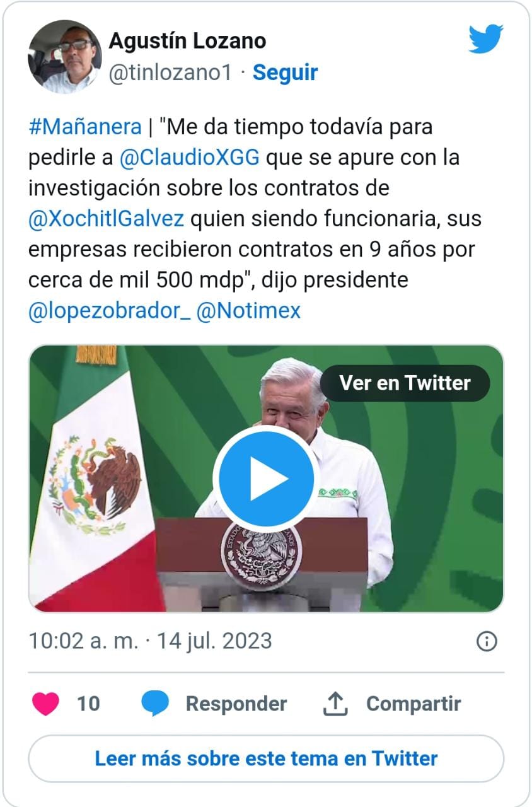Click the Ver en Twitter button
This screenshot has width=532, height=807.
405,383
